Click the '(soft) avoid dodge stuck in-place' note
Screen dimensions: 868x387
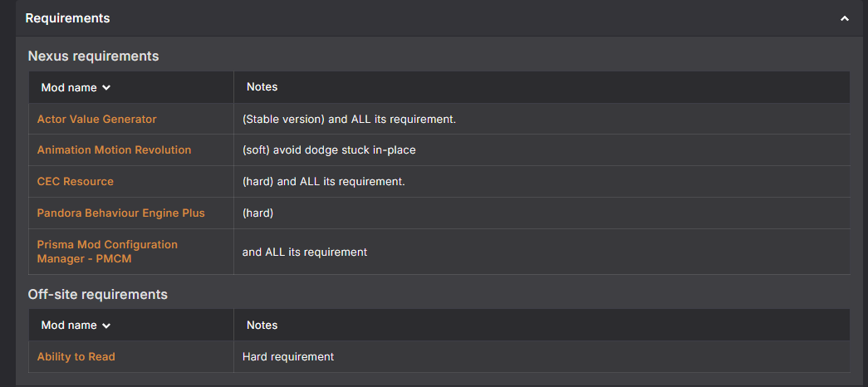(x=329, y=150)
